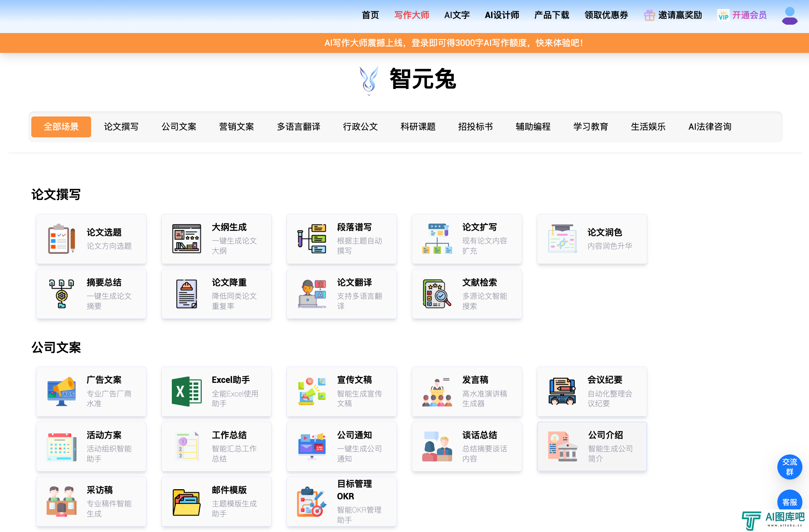809x532 pixels.
Task: Click the 论文方向选题 description text
Action: [x=109, y=246]
